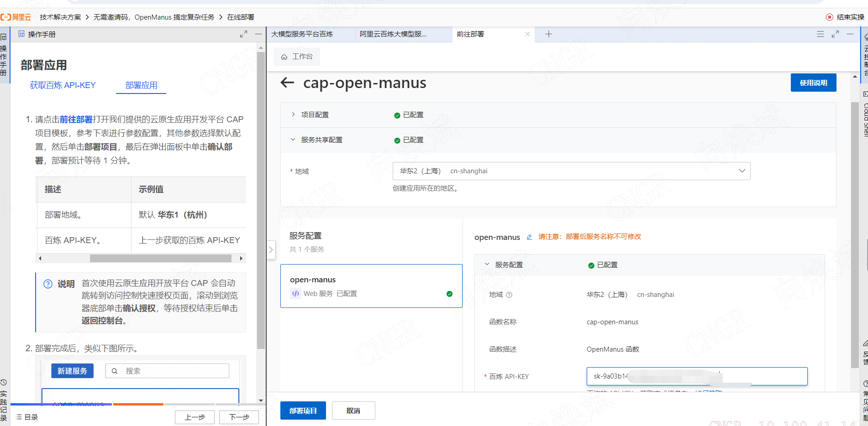Click the 上一步获取的百炼 API-KEY table cell

click(189, 240)
